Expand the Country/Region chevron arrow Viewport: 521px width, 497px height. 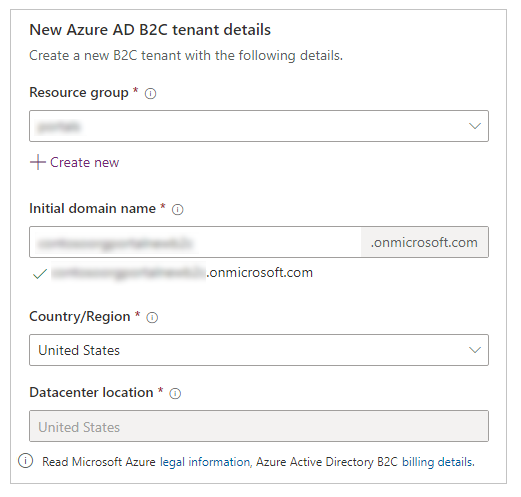[x=475, y=350]
